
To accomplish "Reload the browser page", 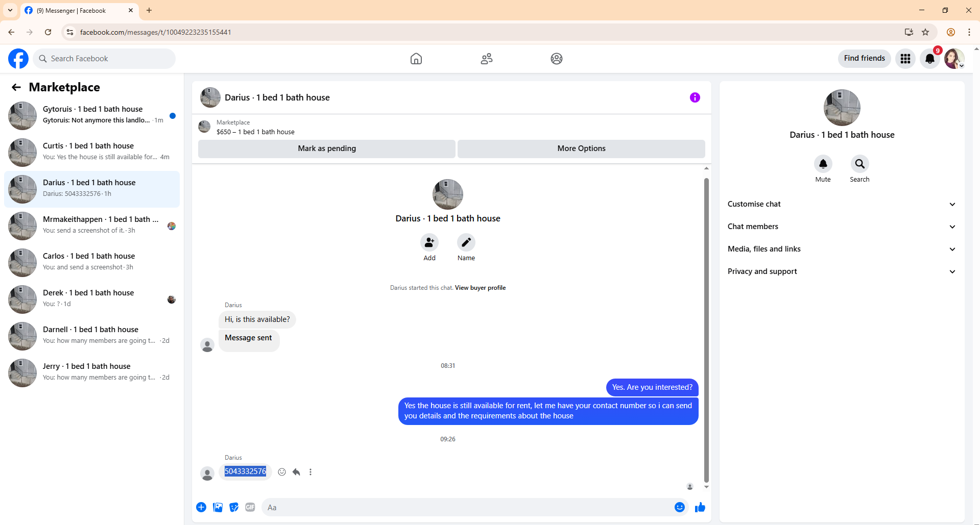I will [48, 32].
